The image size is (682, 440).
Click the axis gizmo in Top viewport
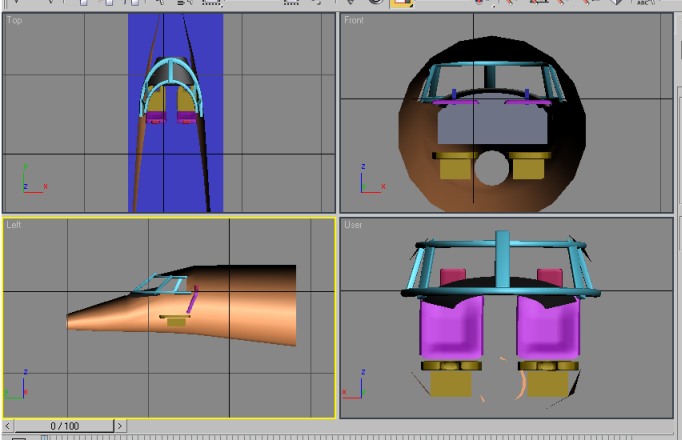tap(32, 183)
